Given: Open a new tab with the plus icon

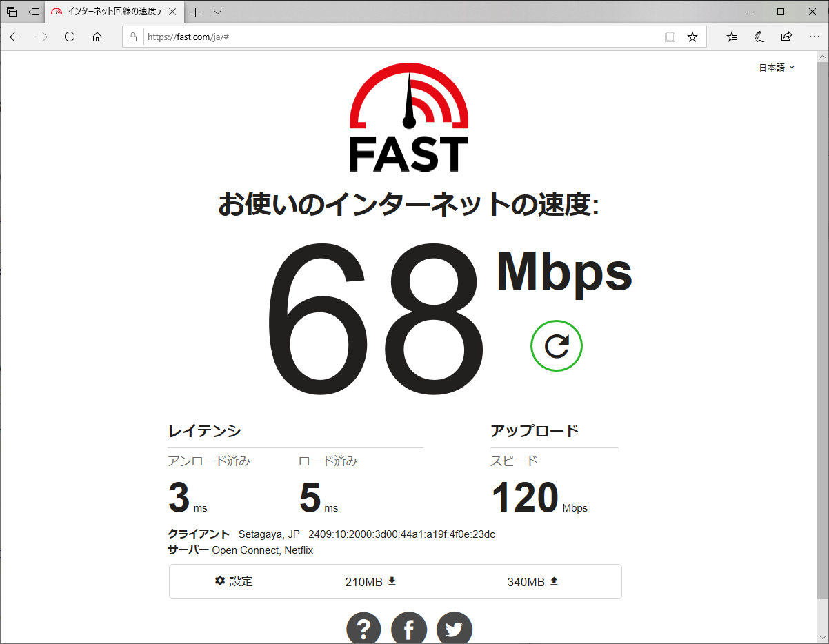Looking at the screenshot, I should click(196, 12).
